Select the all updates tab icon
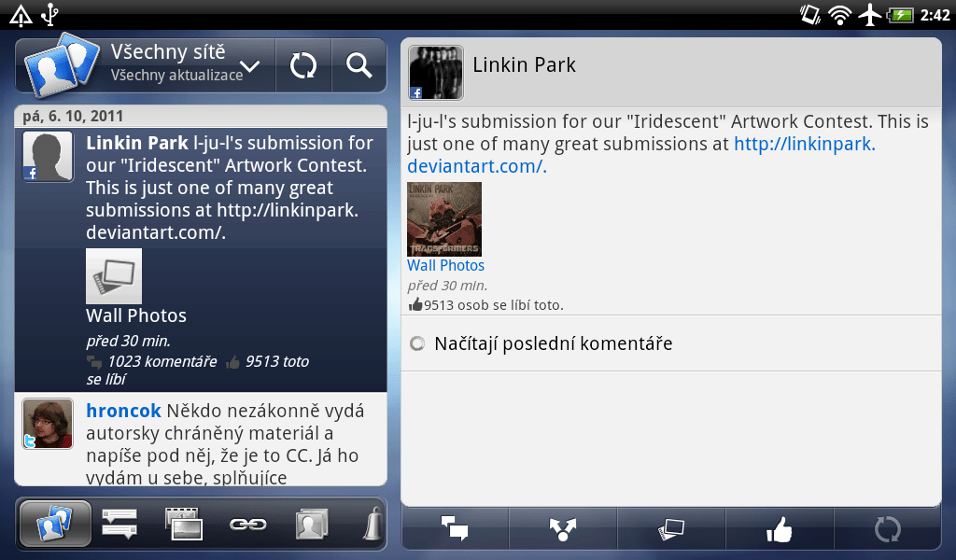 coord(55,524)
